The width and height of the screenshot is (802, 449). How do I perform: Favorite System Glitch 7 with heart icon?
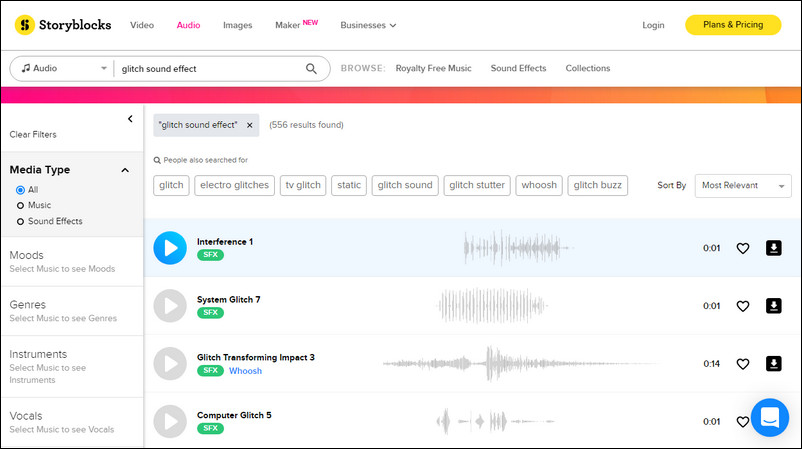(x=743, y=306)
